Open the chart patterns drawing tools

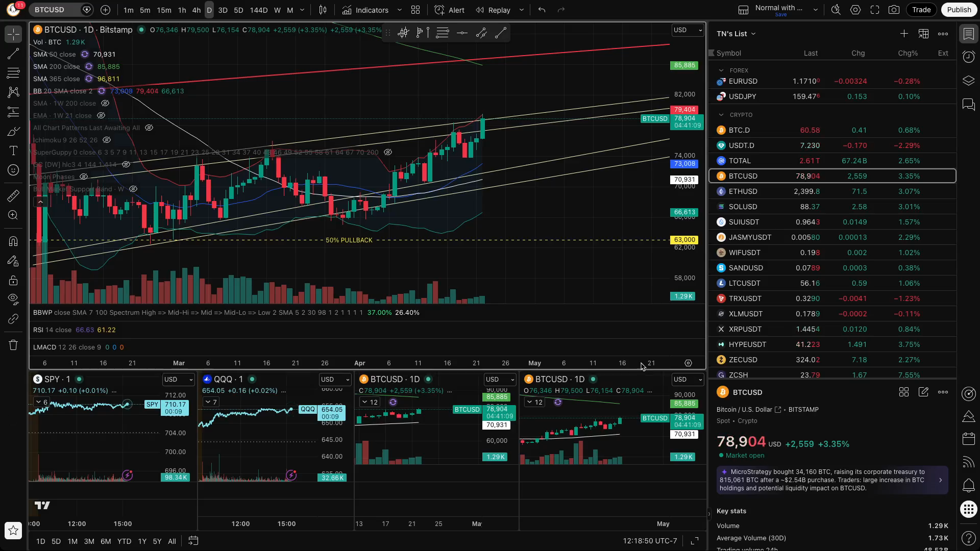14,92
